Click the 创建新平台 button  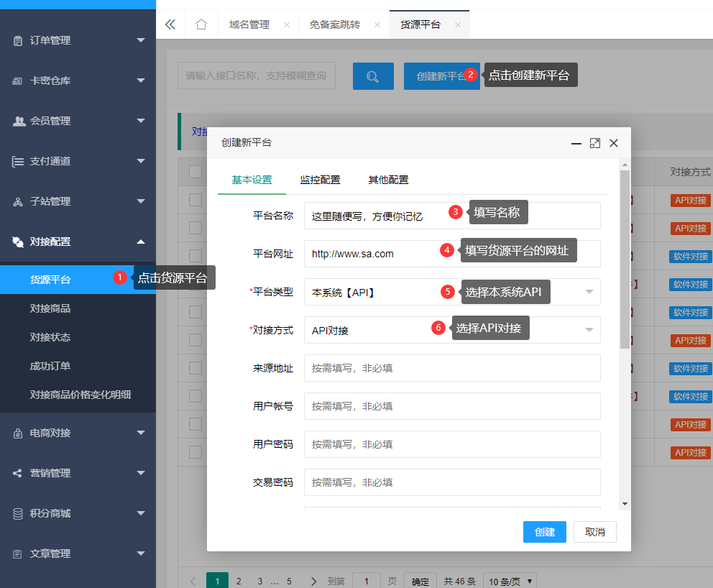tap(441, 76)
